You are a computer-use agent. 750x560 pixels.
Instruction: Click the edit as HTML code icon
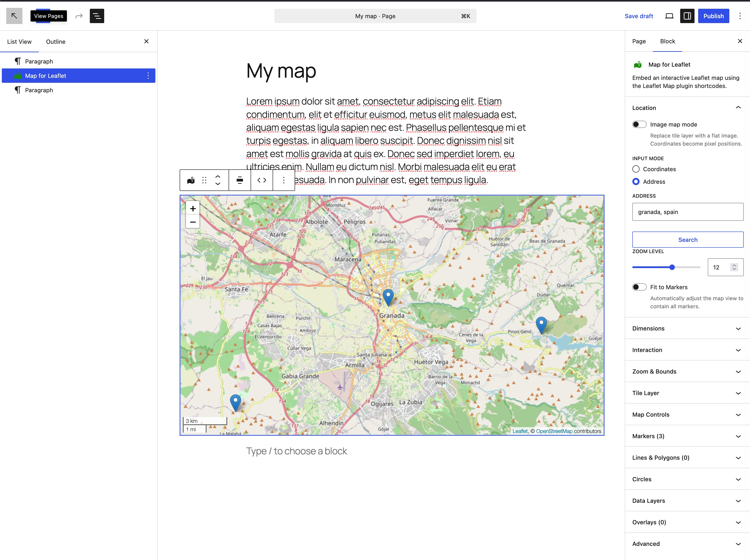(x=262, y=180)
